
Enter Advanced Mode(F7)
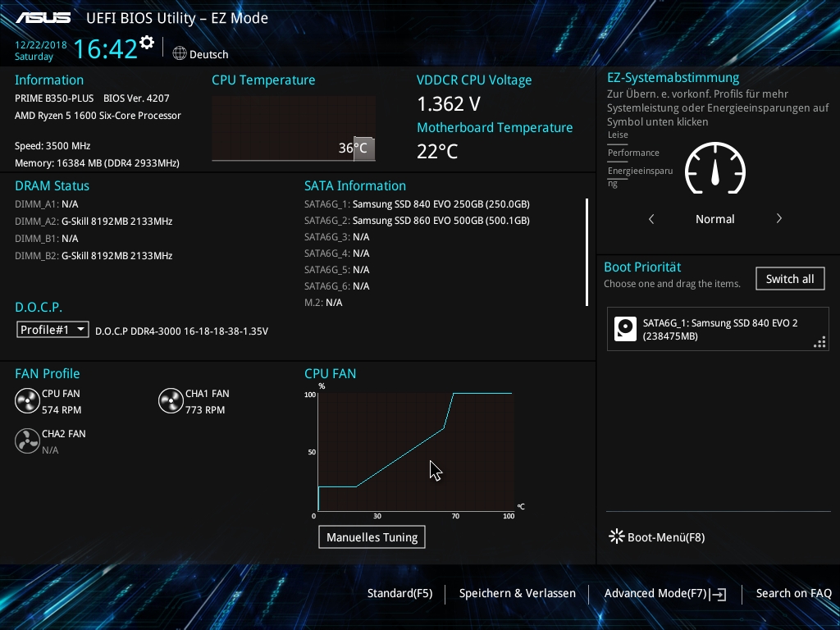(x=665, y=594)
